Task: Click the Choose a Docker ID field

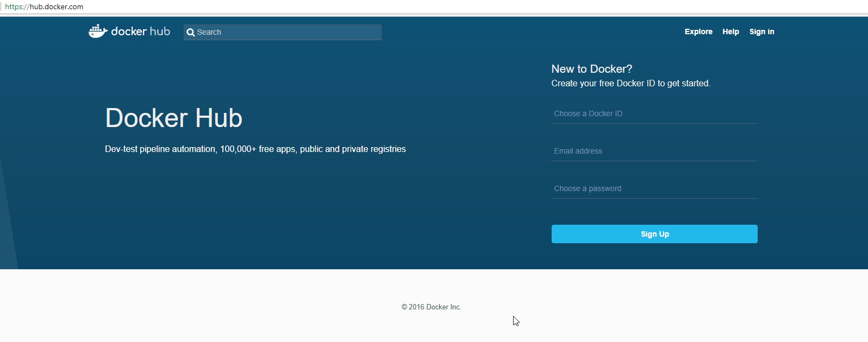Action: [x=654, y=113]
